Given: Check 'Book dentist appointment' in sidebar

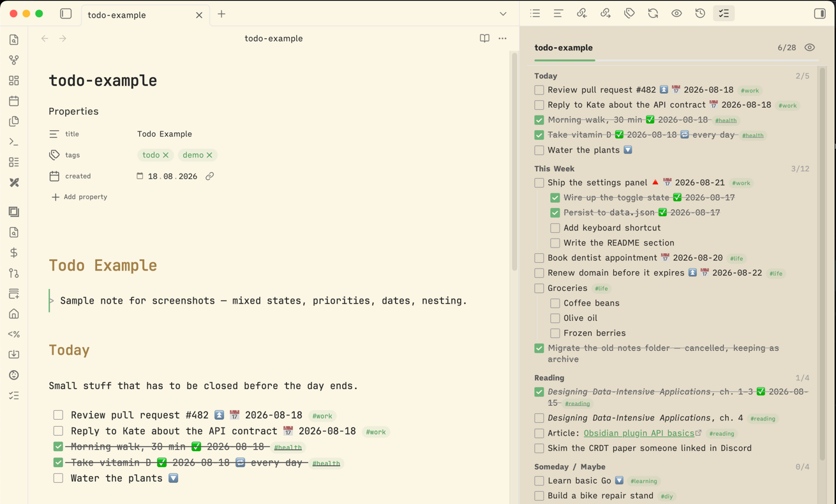Looking at the screenshot, I should (x=539, y=258).
